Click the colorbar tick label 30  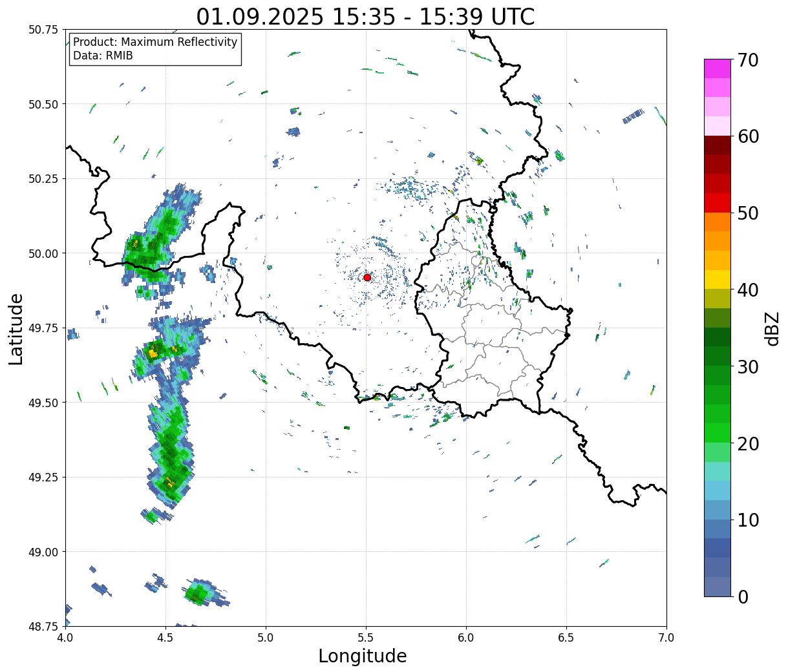748,367
